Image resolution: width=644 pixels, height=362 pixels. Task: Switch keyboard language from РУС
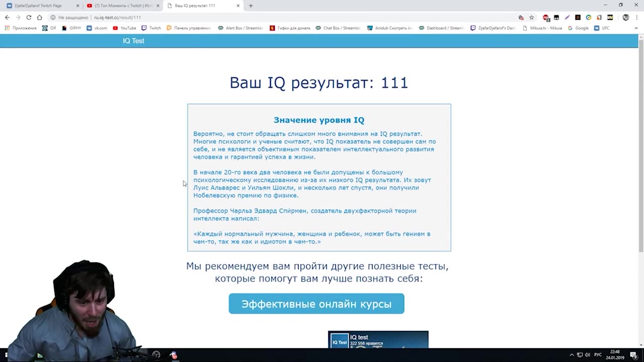click(x=598, y=355)
